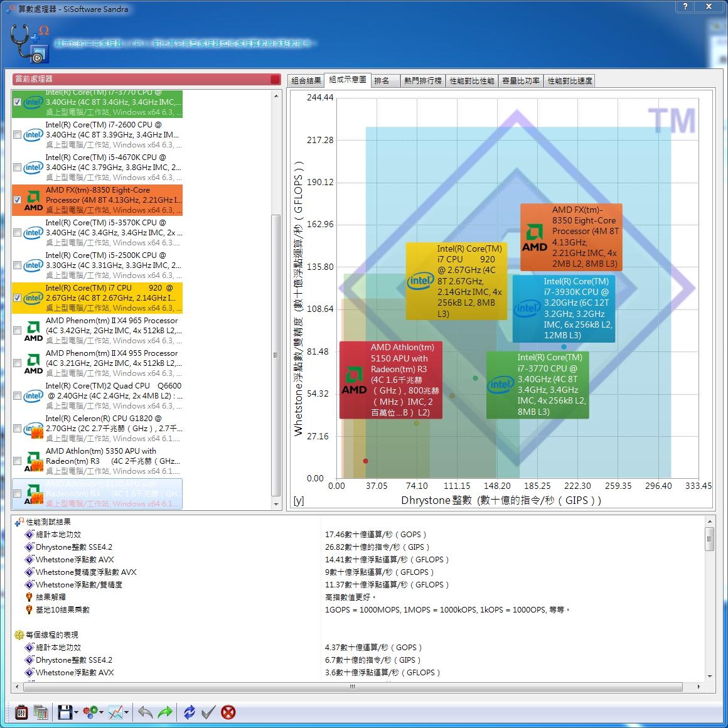This screenshot has width=728, height=728.
Task: Click the results pane vertical scrollbar thumb
Action: 709,538
